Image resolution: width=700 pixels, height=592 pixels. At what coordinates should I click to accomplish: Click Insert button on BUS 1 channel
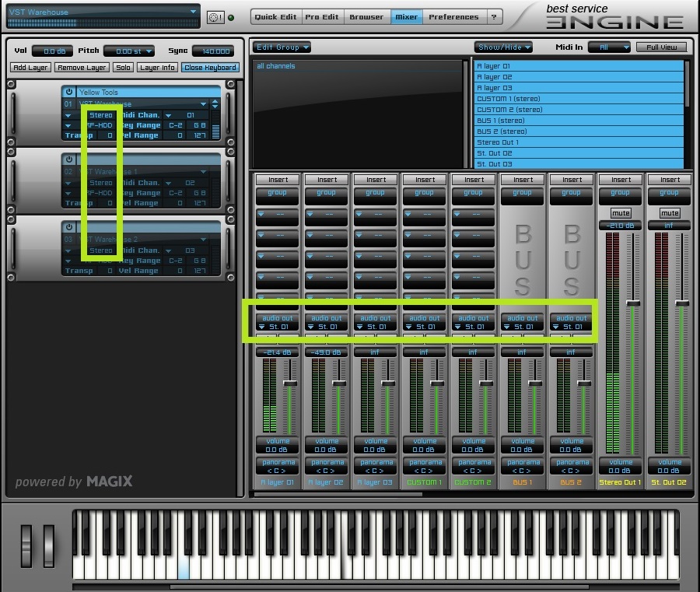523,180
